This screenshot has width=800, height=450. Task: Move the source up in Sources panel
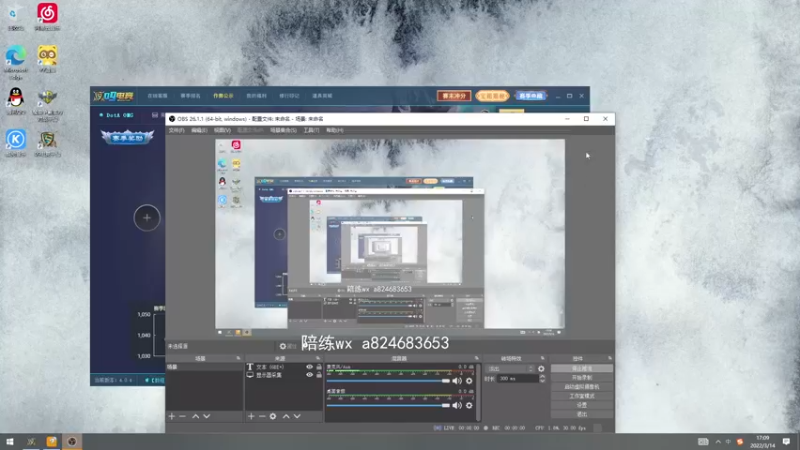(x=286, y=416)
